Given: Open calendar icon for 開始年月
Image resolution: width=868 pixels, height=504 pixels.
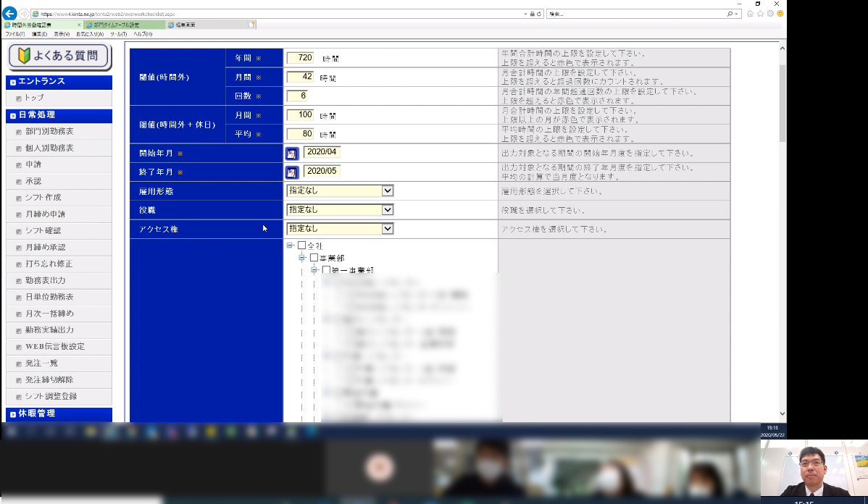Looking at the screenshot, I should 292,154.
